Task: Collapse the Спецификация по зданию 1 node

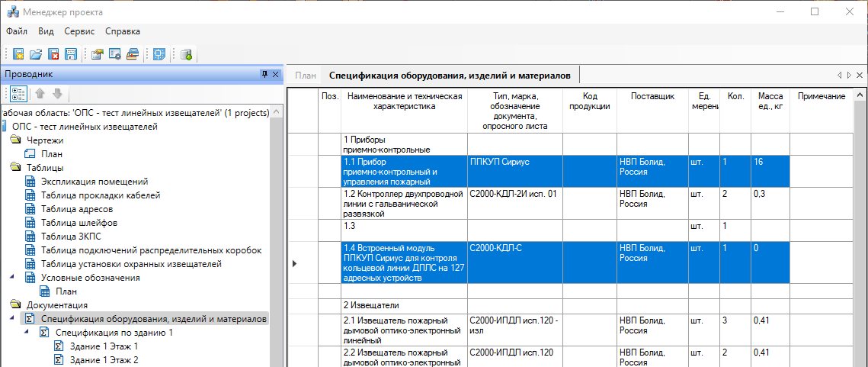Action: point(27,333)
